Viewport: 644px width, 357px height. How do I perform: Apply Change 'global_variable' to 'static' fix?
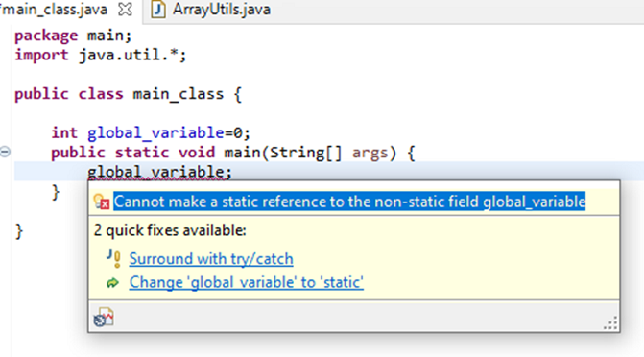(x=246, y=282)
